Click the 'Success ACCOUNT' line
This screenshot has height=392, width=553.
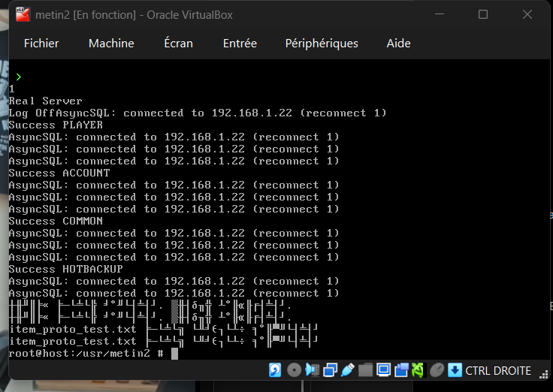pos(59,173)
